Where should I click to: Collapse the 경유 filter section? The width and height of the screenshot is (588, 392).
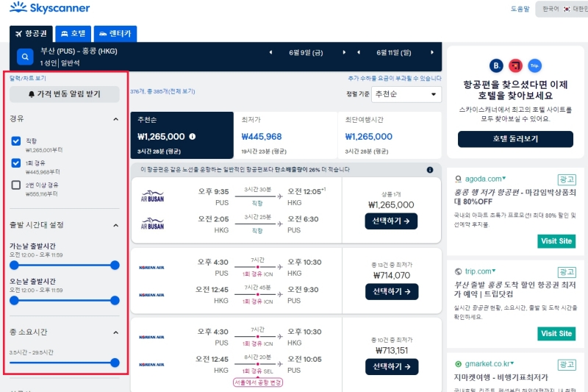[115, 119]
